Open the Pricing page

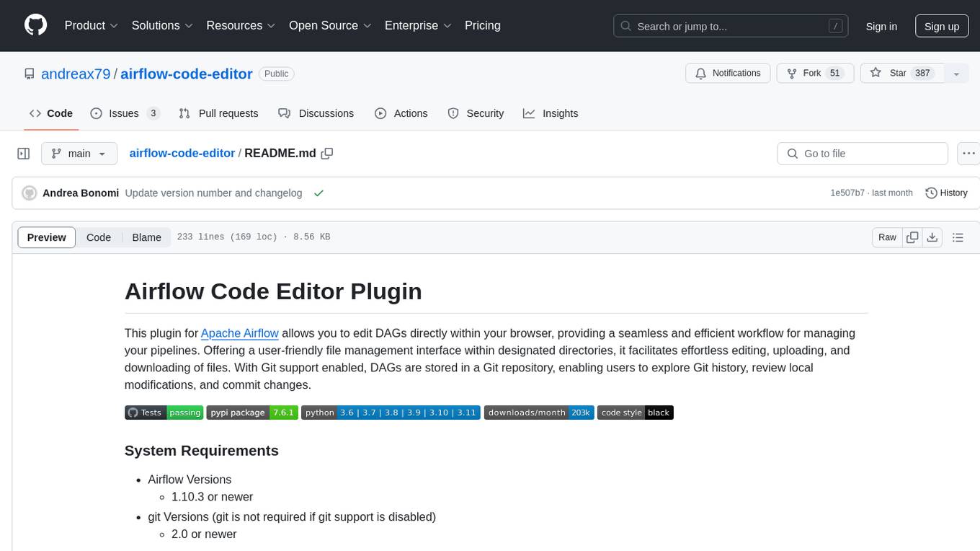[x=483, y=25]
